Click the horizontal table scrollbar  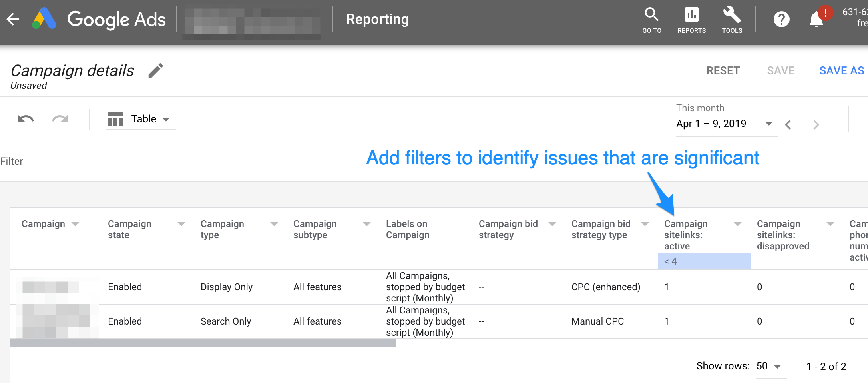point(203,343)
